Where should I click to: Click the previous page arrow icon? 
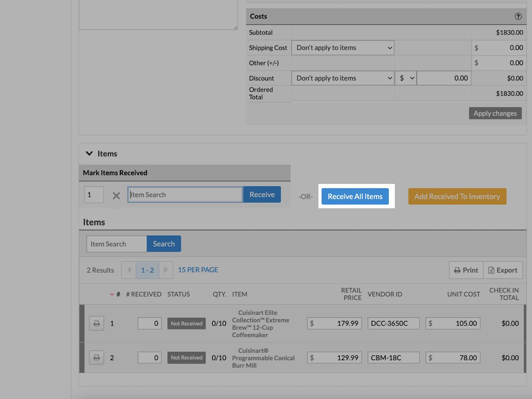tap(128, 270)
